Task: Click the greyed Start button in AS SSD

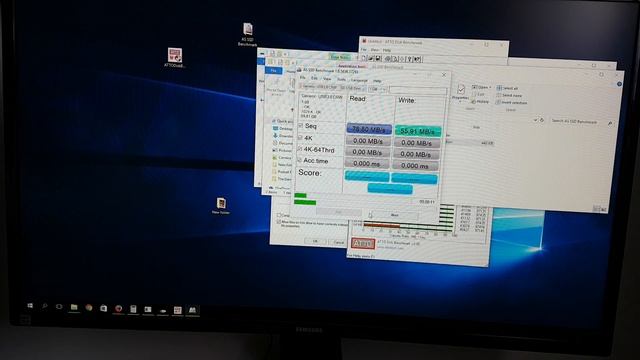Action: pyautogui.click(x=339, y=212)
